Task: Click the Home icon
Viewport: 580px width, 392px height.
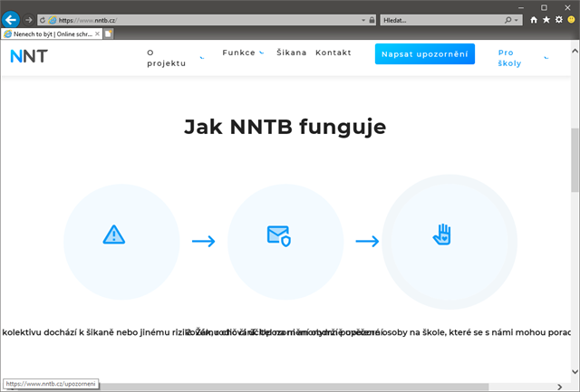Action: [534, 20]
